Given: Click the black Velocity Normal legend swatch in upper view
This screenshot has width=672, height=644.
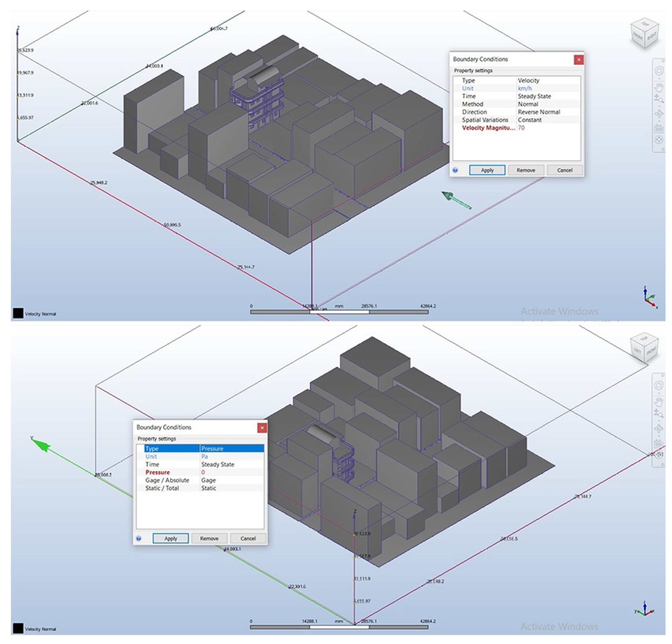Looking at the screenshot, I should 18,313.
